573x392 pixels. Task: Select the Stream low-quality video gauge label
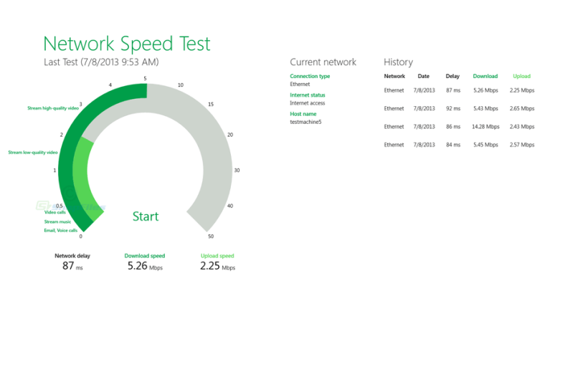(33, 153)
